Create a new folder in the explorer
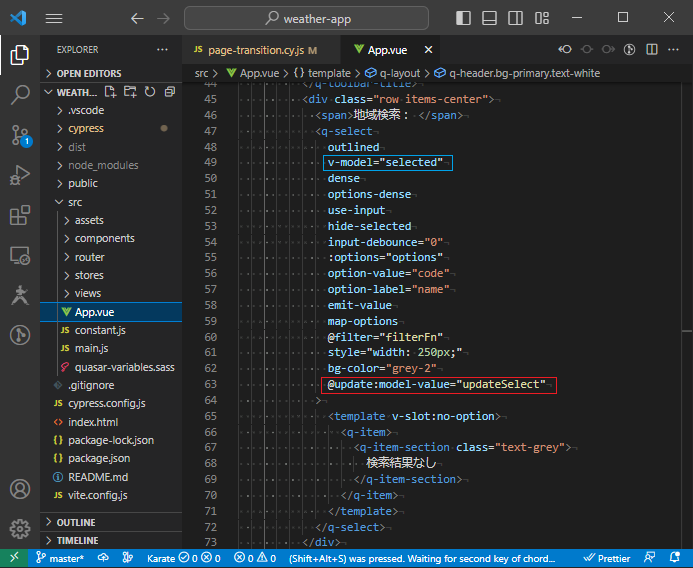Viewport: 693px width, 568px height. (130, 92)
